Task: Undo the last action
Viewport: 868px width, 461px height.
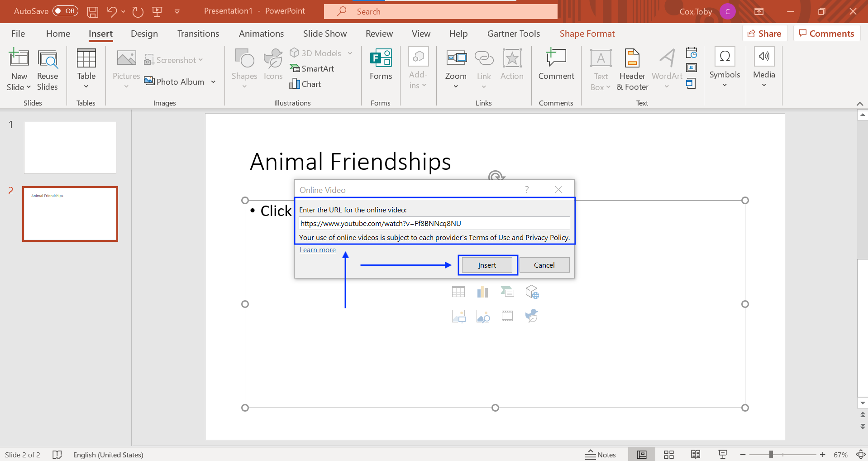Action: pos(111,11)
